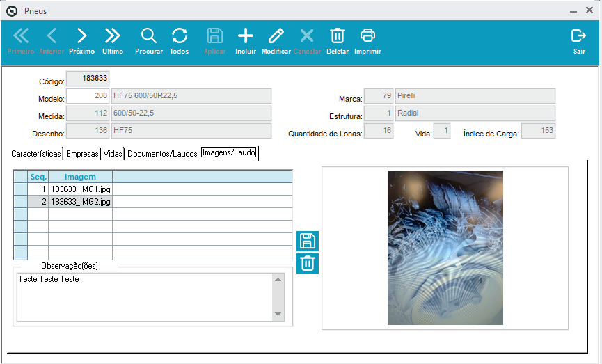Viewport: 602px width, 364px height.
Task: Click the row selector for 183633_IMG2.jpg
Action: 20,202
